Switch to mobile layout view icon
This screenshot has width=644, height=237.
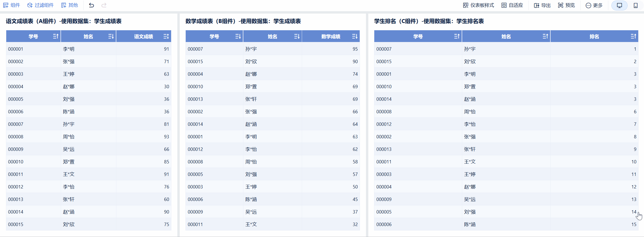[x=636, y=5]
